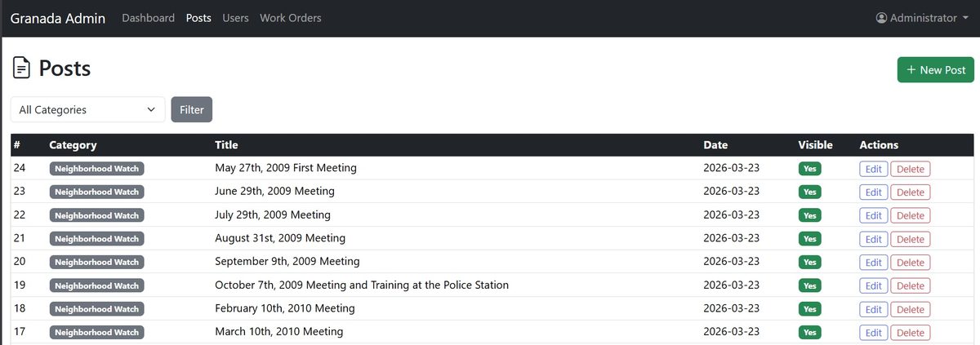This screenshot has width=980, height=345.
Task: Click title "June 29th, 2009 Meeting"
Action: click(x=274, y=192)
